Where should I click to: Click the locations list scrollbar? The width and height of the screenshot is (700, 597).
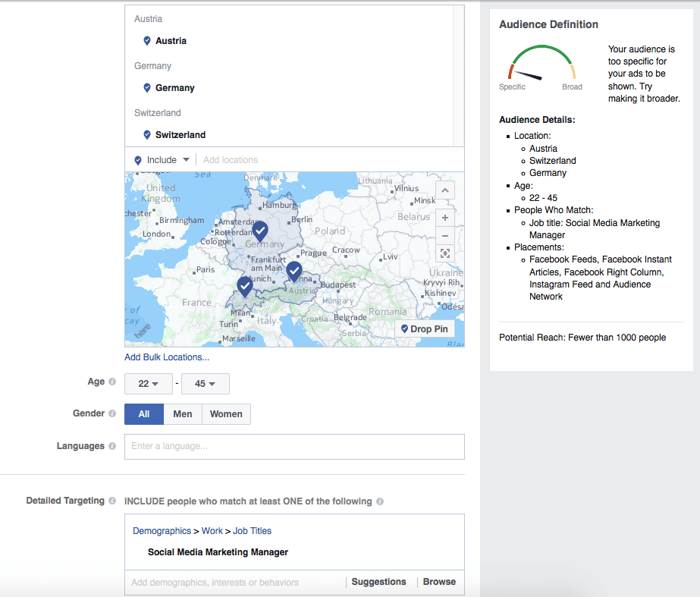tap(459, 76)
